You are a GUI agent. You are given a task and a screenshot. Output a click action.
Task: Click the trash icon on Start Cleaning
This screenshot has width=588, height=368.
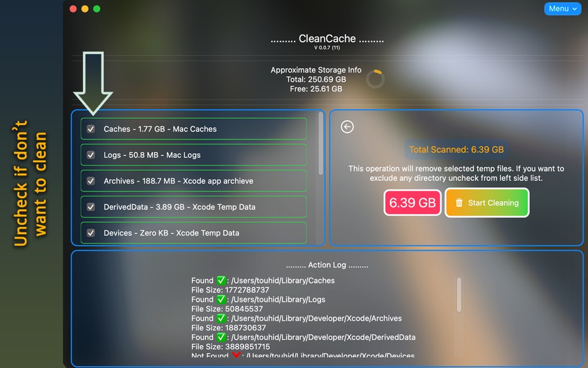pos(459,203)
